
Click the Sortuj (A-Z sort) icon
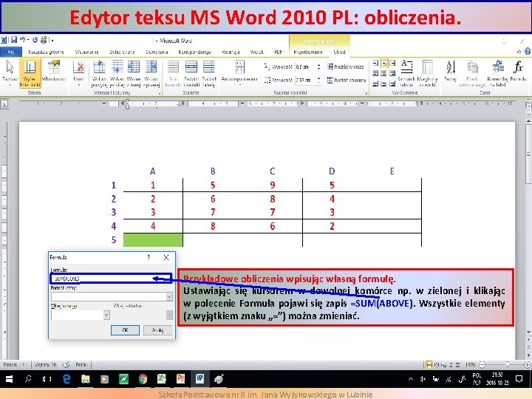[x=450, y=67]
